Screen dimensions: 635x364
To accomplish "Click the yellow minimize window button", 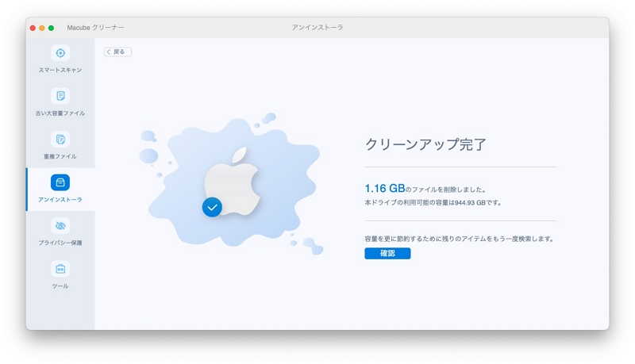I will [x=42, y=28].
